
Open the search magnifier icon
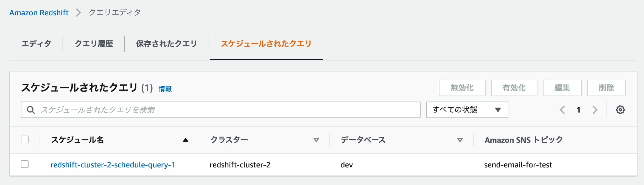coord(31,110)
